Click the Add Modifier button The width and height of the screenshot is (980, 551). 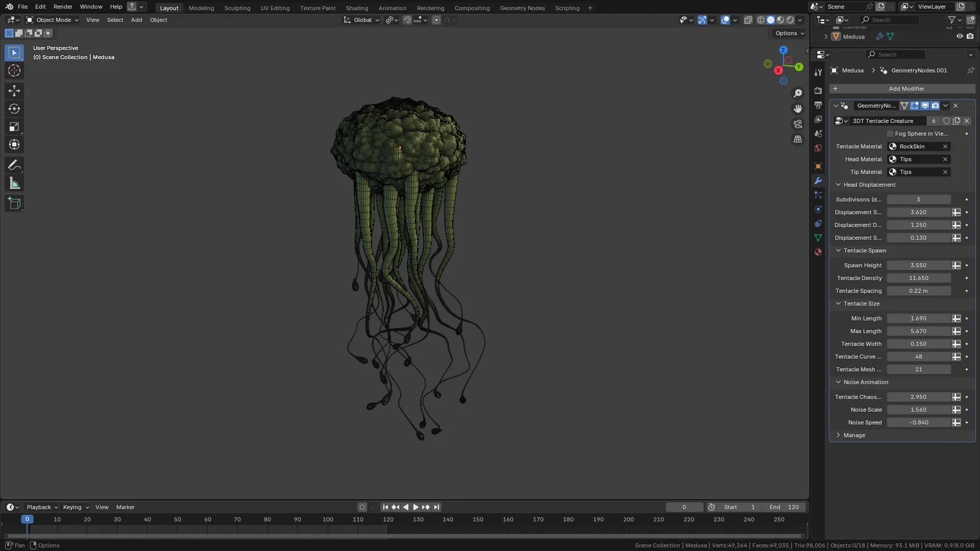(907, 89)
